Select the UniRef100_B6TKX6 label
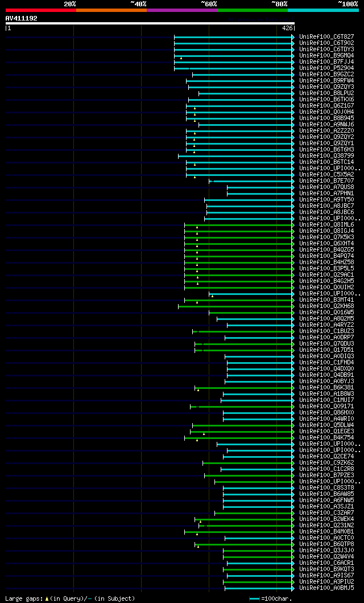 [327, 100]
